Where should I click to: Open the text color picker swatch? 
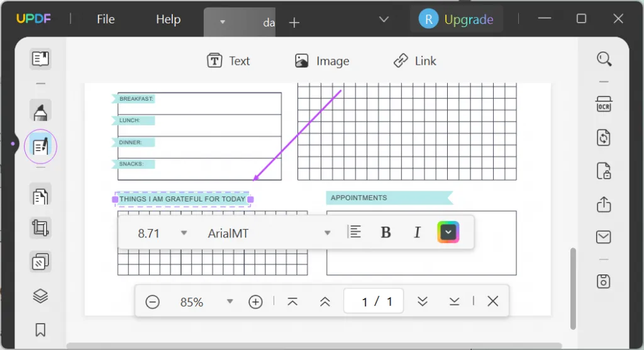tap(448, 233)
